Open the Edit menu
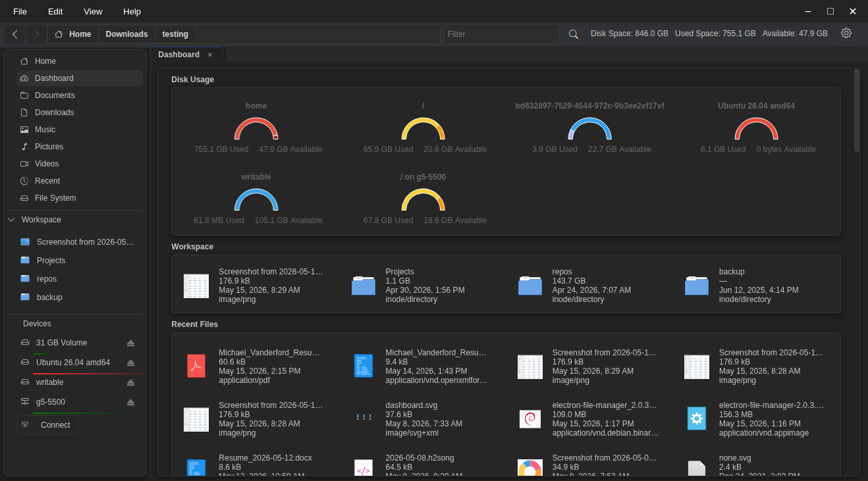The image size is (868, 481). [55, 11]
